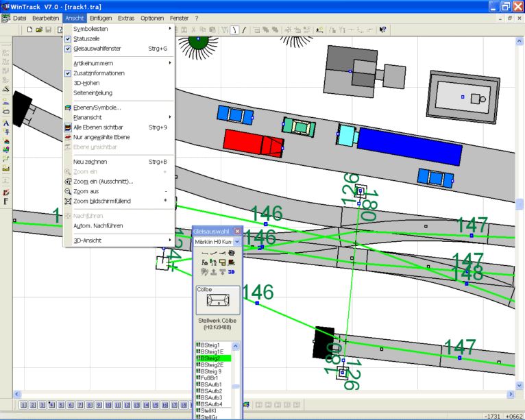Select the text tool 'A' in left sidebar
This screenshot has height=420, width=525.
pyautogui.click(x=6, y=123)
